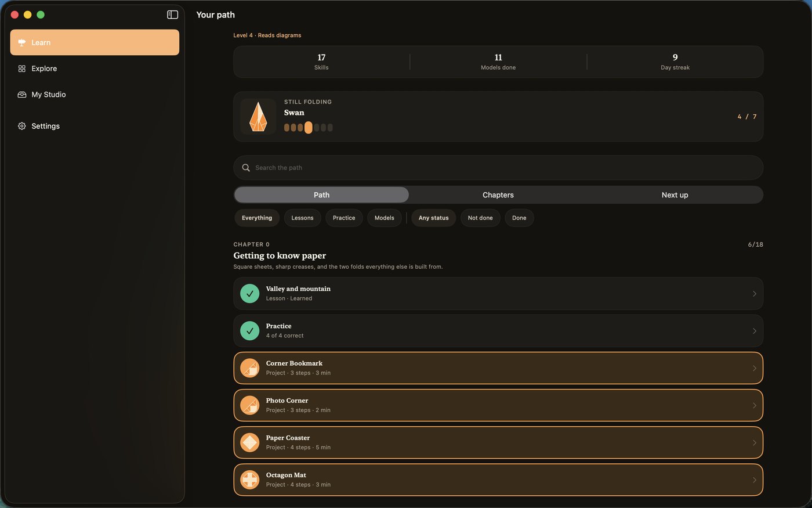Open the Corner Bookmark project title
Screen dimensions: 812x508
294,363
